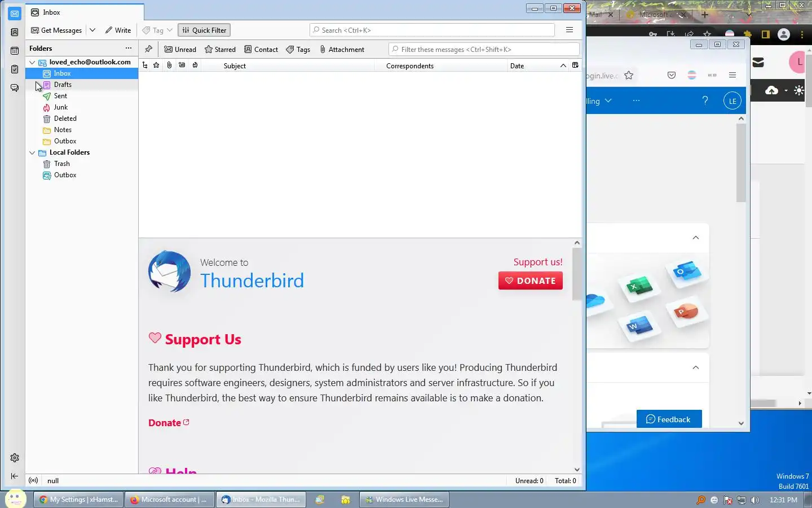Sort by the junk status column icon
Screen dimensions: 812x508
[x=195, y=65]
